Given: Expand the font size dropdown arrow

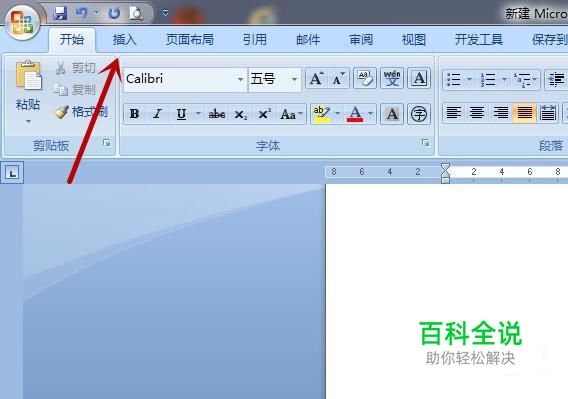Looking at the screenshot, I should coord(295,79).
